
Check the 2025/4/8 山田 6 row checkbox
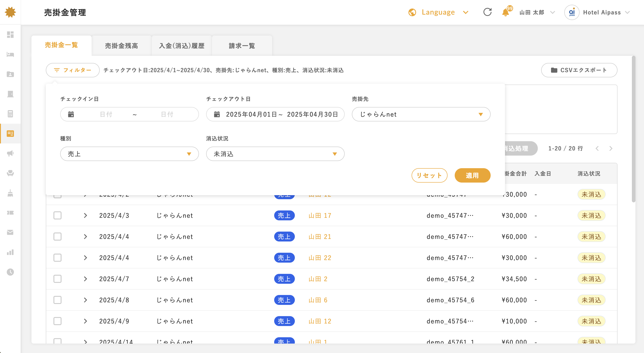57,300
